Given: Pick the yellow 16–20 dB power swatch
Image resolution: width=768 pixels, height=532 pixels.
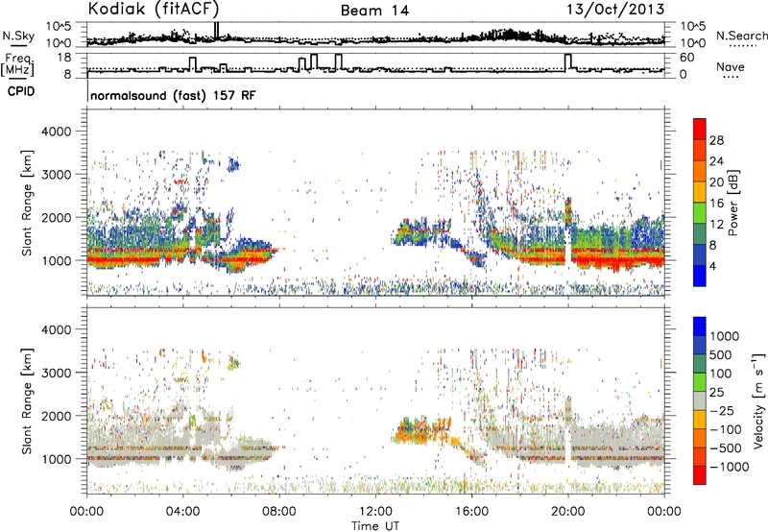Looking at the screenshot, I should click(700, 192).
